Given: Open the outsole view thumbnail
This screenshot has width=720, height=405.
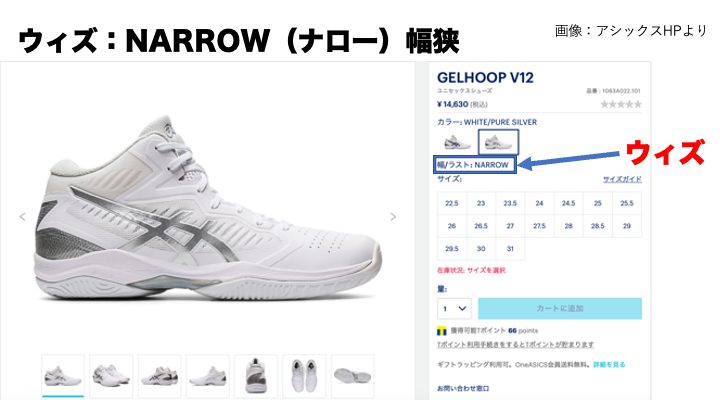Looking at the screenshot, I should tap(352, 376).
